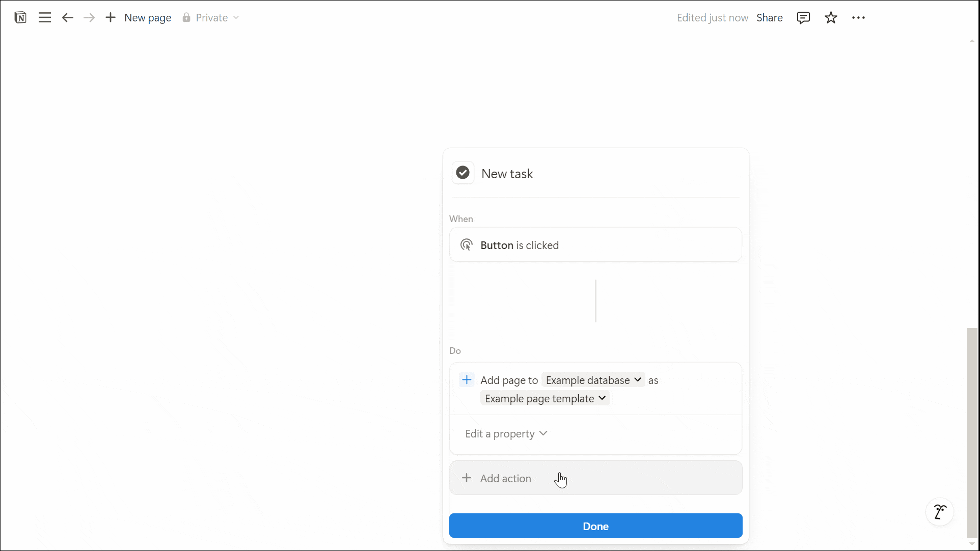980x551 pixels.
Task: Open the Share menu
Action: coord(769,18)
